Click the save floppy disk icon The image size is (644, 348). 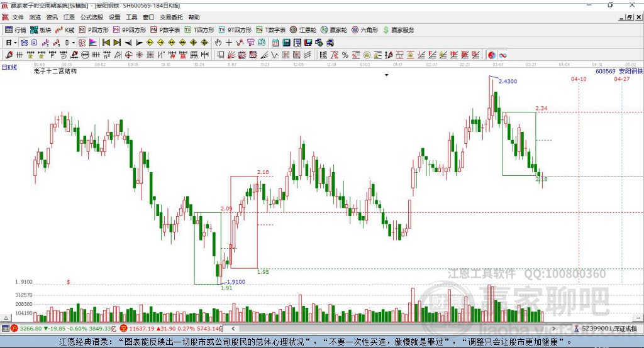308,43
